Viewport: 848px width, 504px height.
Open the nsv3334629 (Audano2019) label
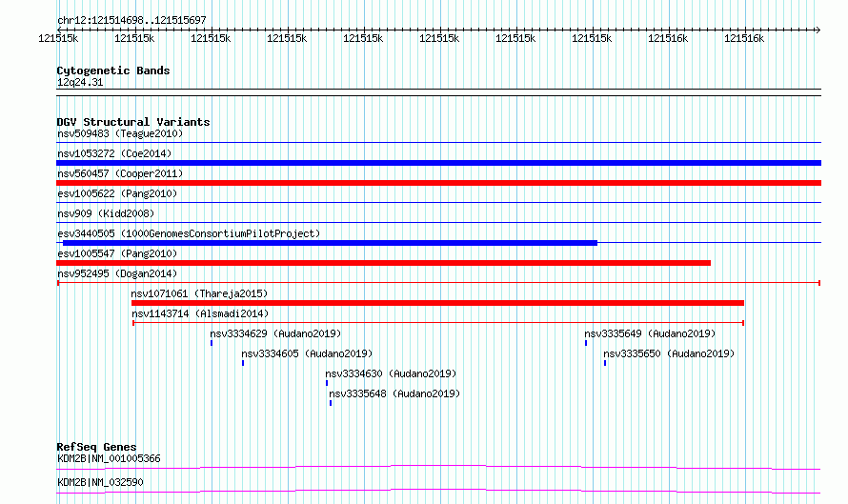[x=275, y=333]
